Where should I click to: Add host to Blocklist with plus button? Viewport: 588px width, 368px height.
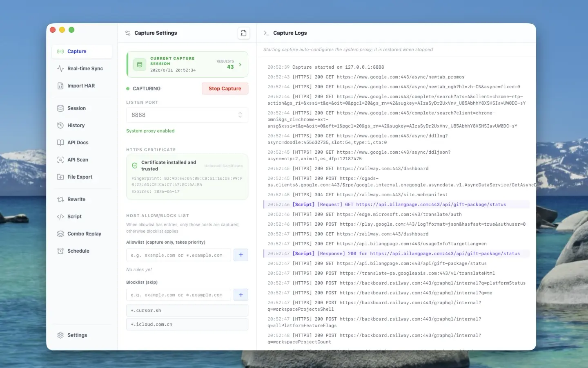click(241, 295)
